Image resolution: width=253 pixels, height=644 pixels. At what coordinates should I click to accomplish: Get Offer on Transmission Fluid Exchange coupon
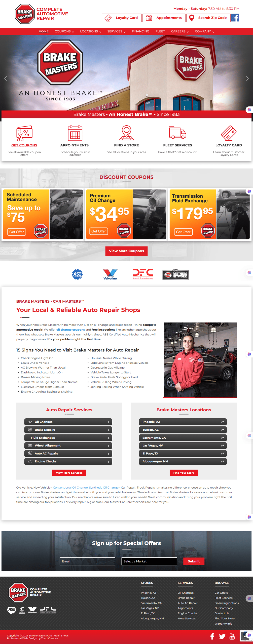click(x=183, y=232)
